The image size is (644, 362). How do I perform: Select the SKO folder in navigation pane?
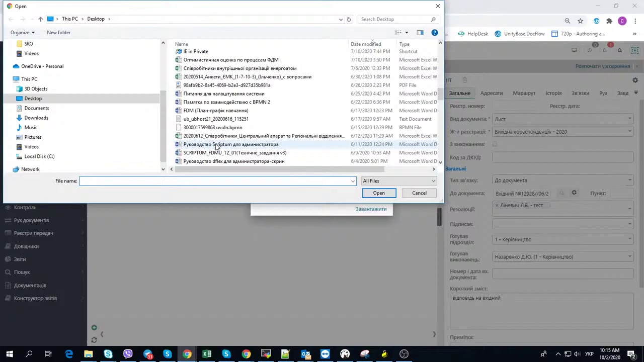pos(29,44)
